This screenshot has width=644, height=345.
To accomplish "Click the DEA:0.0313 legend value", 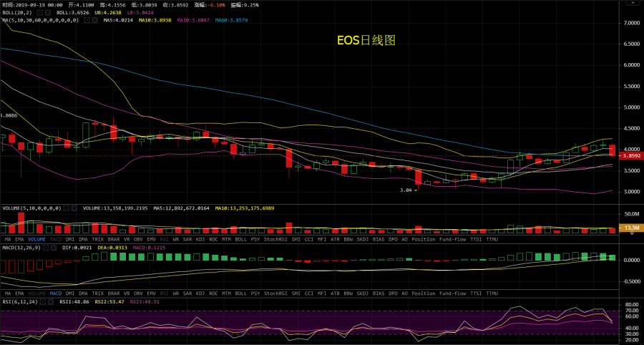I will point(112,248).
